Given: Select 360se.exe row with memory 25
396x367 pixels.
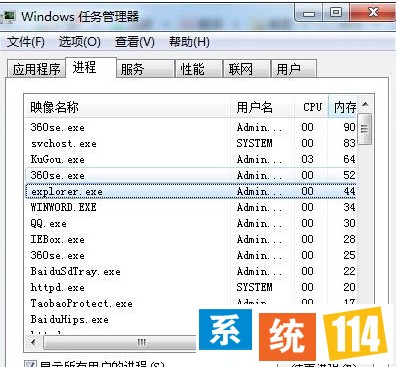Looking at the screenshot, I should tap(190, 255).
